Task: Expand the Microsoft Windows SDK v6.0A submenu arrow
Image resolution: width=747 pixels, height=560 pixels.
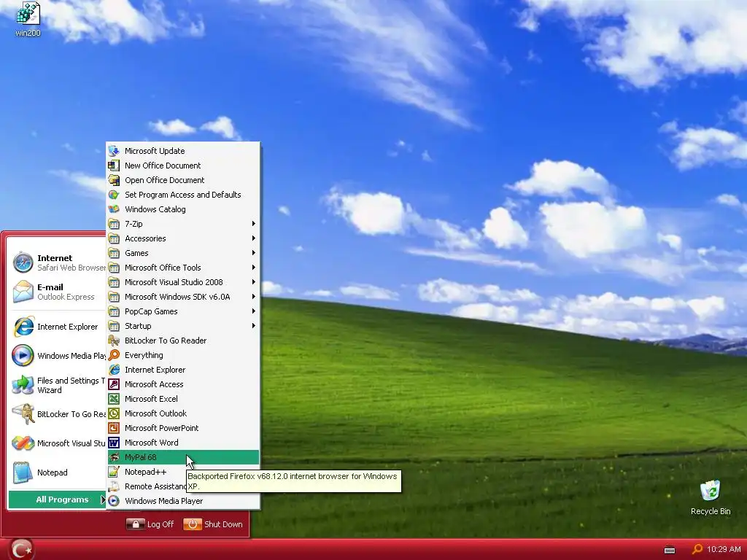Action: 253,297
